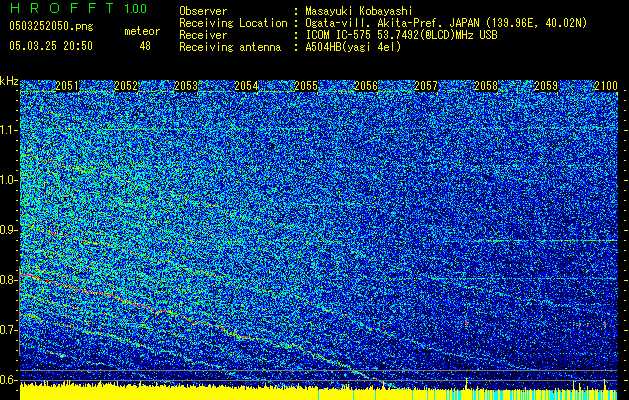Click time marker 2055
This screenshot has width=629, height=400.
click(306, 86)
